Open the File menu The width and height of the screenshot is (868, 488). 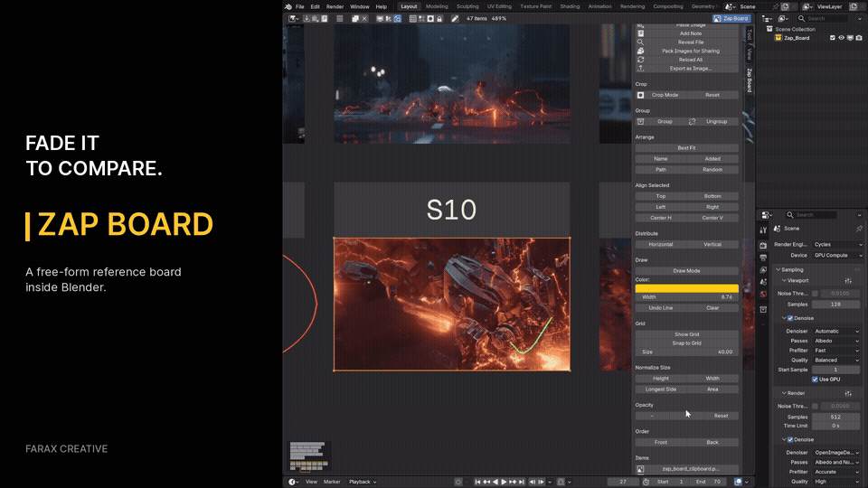click(x=299, y=6)
